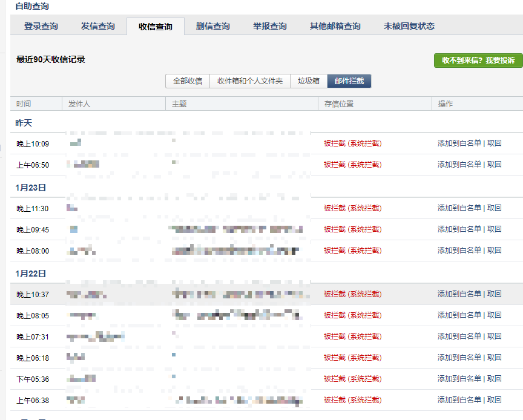Viewport: 523px width, 420px height.
Task: Switch to 未被回复状态 tab
Action: [x=409, y=26]
